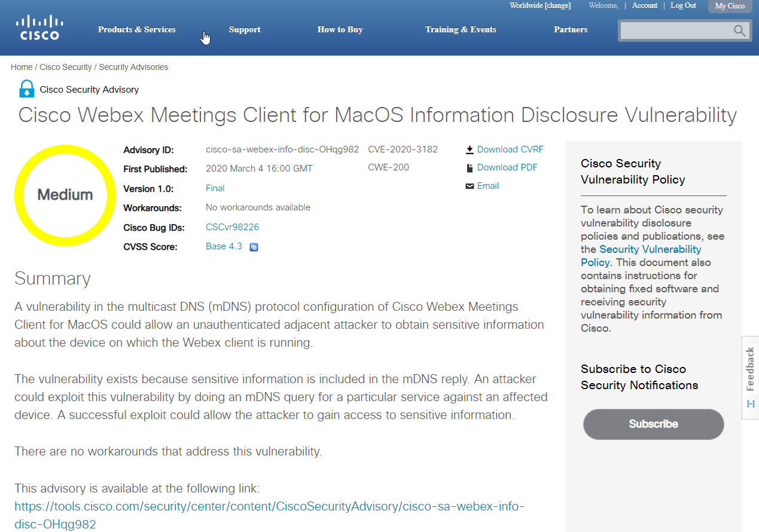
Task: Click the PDF document icon
Action: [470, 168]
